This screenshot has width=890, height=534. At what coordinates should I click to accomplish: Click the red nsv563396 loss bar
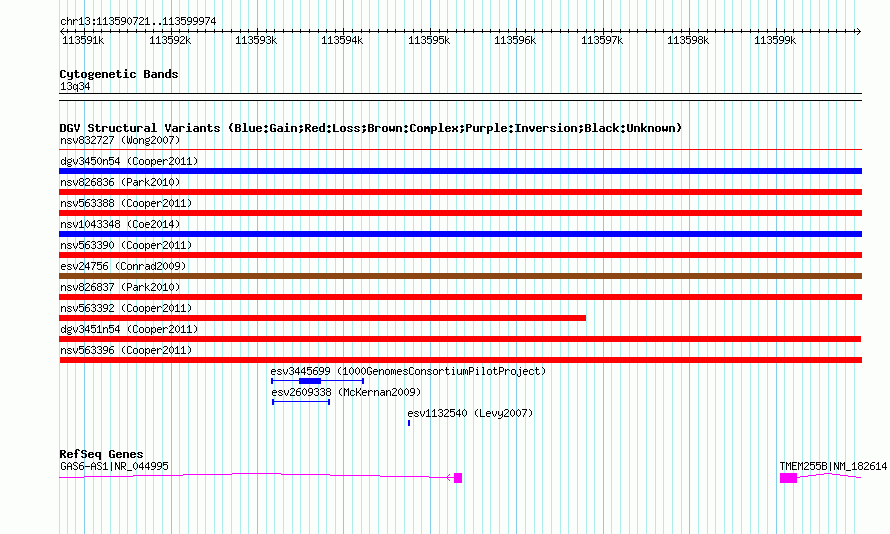(460, 360)
